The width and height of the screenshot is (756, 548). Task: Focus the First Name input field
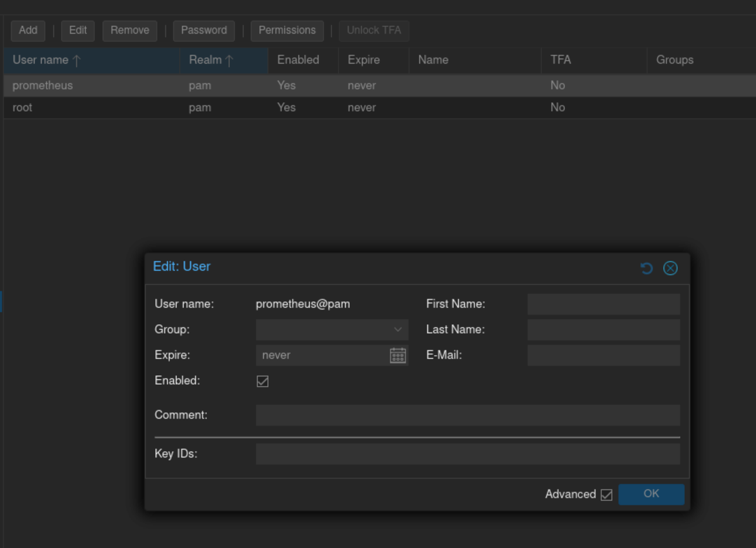[x=603, y=304]
